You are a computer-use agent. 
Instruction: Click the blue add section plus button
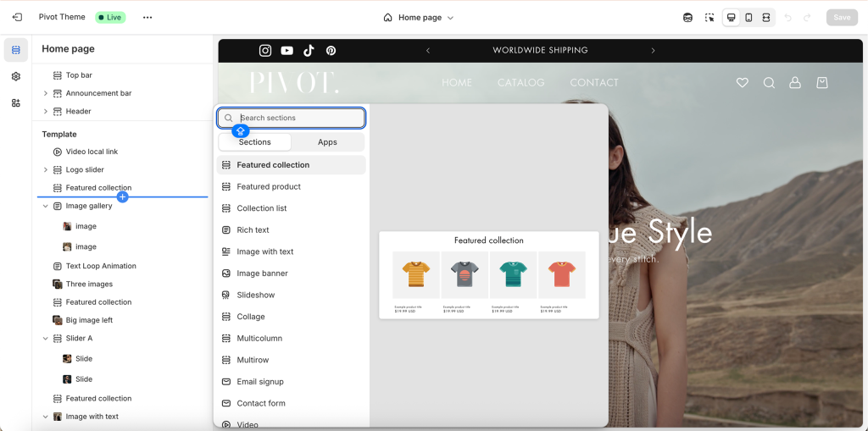click(x=123, y=197)
